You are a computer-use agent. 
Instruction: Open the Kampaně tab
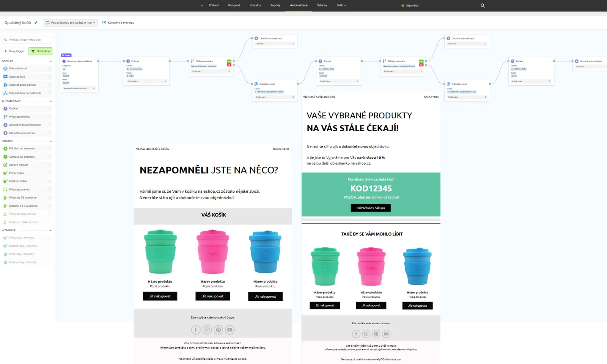coord(234,5)
